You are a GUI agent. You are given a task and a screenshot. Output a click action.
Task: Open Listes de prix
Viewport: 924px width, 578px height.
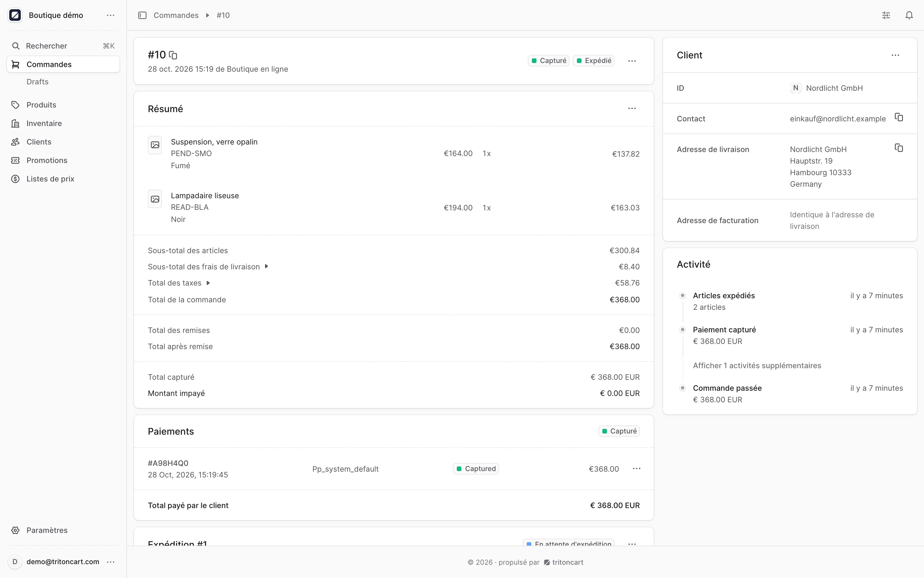[x=63, y=179]
